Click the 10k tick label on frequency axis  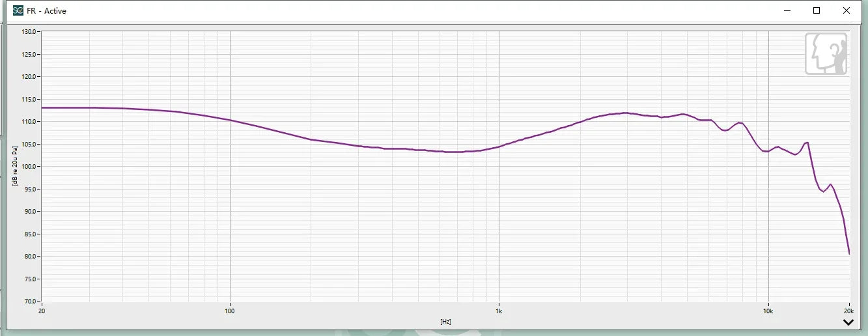[x=768, y=311]
